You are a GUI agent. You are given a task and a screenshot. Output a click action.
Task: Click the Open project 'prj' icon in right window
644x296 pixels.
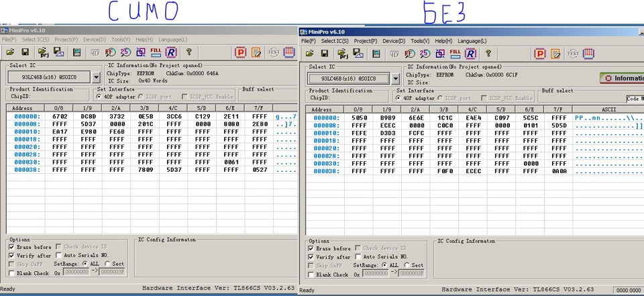[x=342, y=54]
